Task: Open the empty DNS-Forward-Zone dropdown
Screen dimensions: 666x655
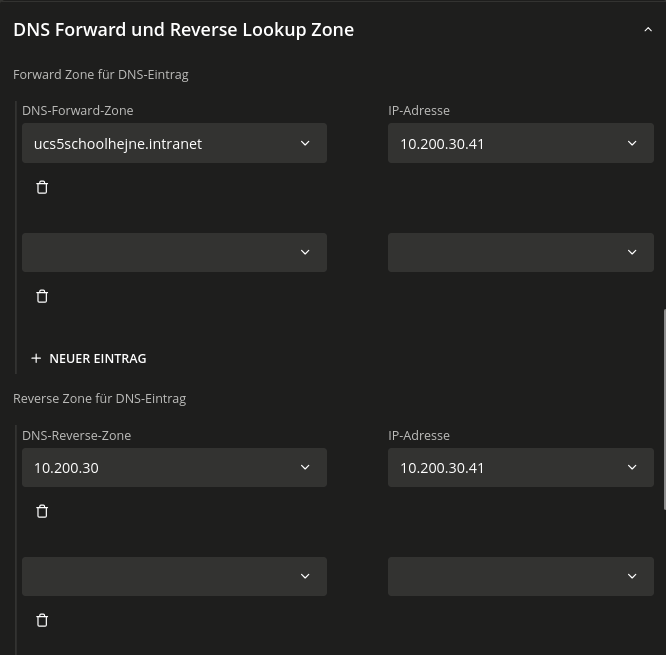Action: click(174, 252)
